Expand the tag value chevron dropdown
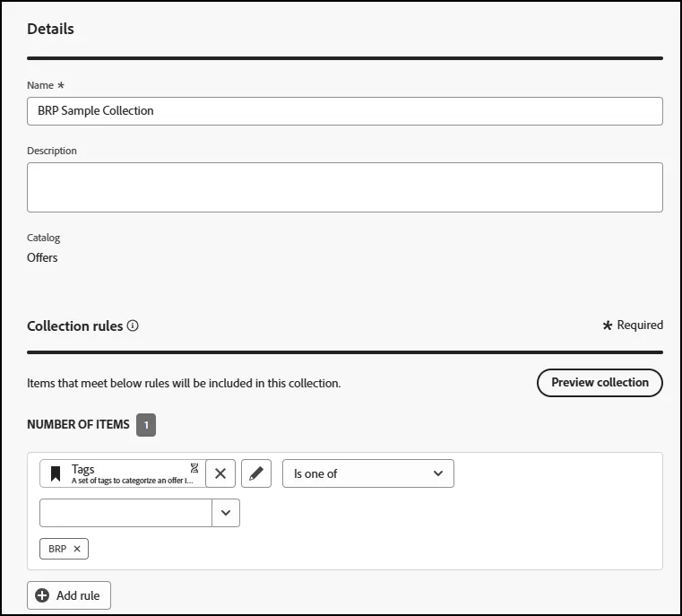The height and width of the screenshot is (616, 682). (x=226, y=513)
